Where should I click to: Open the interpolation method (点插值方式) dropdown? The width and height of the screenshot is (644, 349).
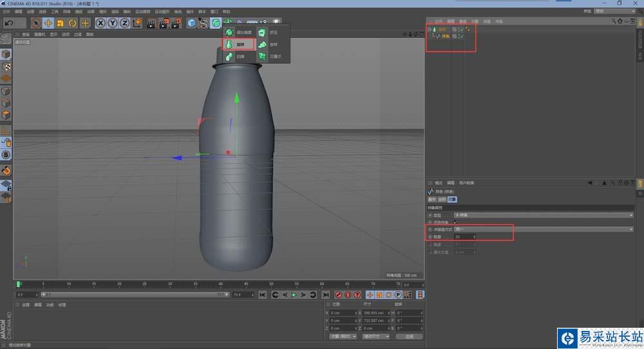tap(543, 229)
